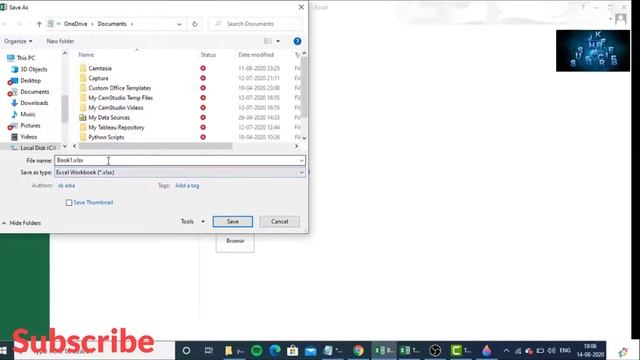Screen dimensions: 640x360
Task: Click the Browse button in Excel backstage
Action: (x=235, y=241)
